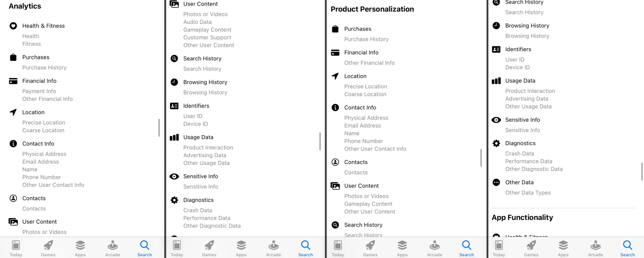Viewport: 644px width, 258px height.
Task: Click Diagnostics gear icon on App Functionality screen
Action: pos(496,143)
